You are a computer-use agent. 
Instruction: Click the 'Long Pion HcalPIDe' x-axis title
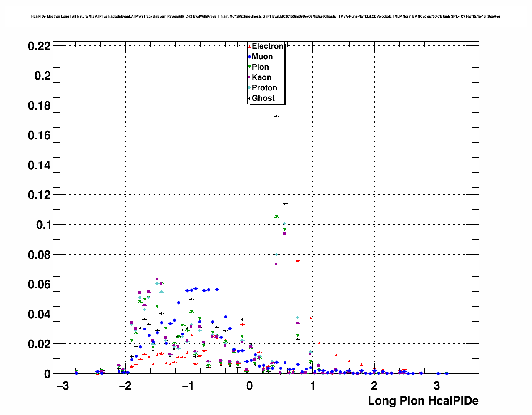[423, 401]
